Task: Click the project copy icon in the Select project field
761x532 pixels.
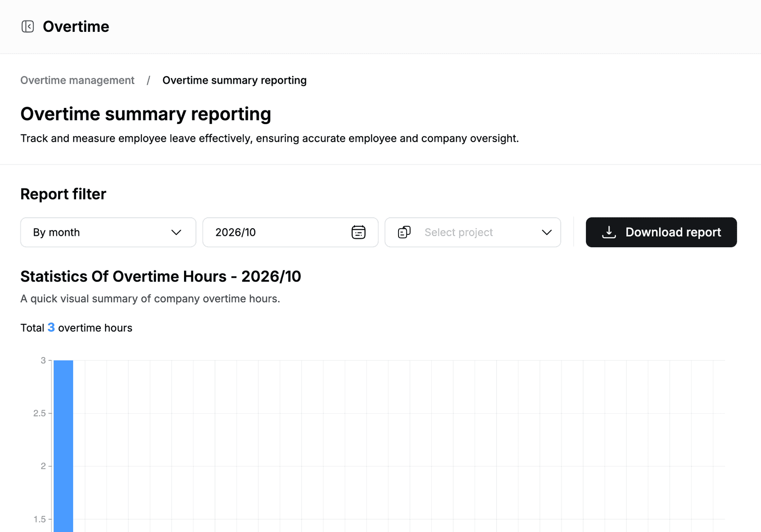Action: tap(404, 232)
